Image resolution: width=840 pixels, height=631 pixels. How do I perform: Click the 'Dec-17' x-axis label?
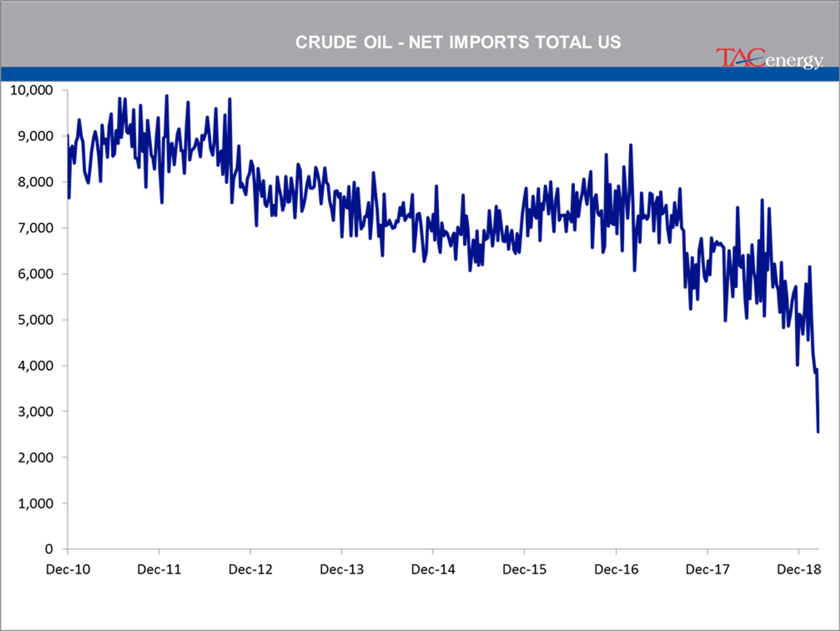[x=707, y=570]
